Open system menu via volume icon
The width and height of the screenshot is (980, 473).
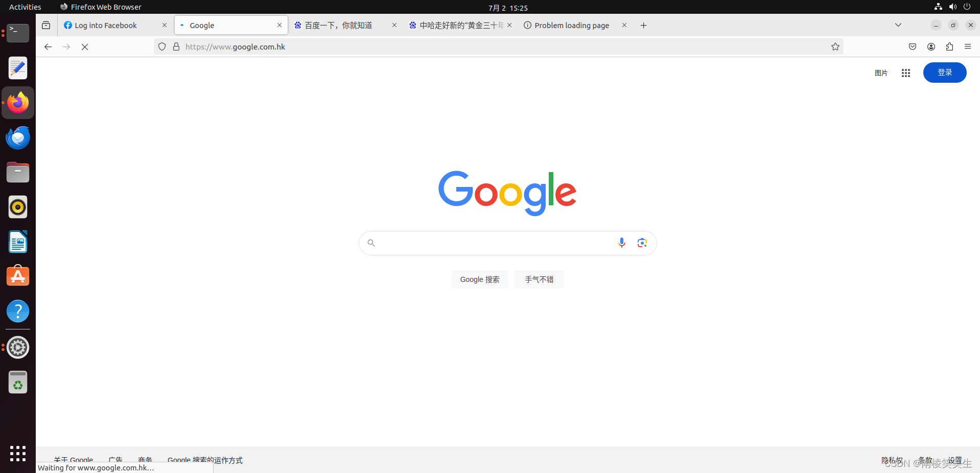(953, 7)
